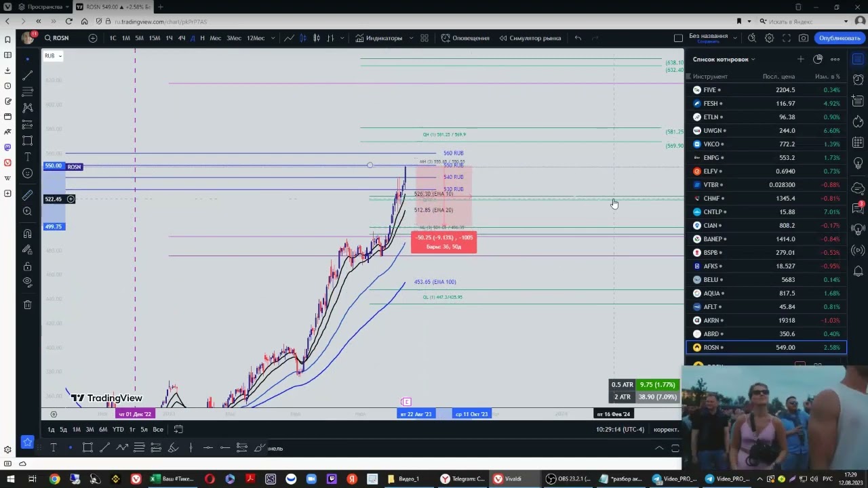Image resolution: width=868 pixels, height=488 pixels.
Task: Open the Excel window in the taskbar
Action: click(173, 479)
